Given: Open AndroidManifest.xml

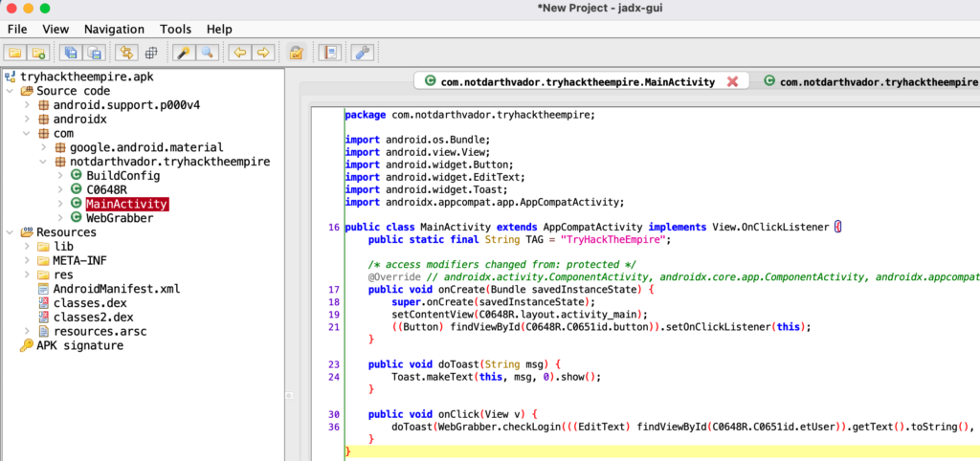Looking at the screenshot, I should 116,289.
